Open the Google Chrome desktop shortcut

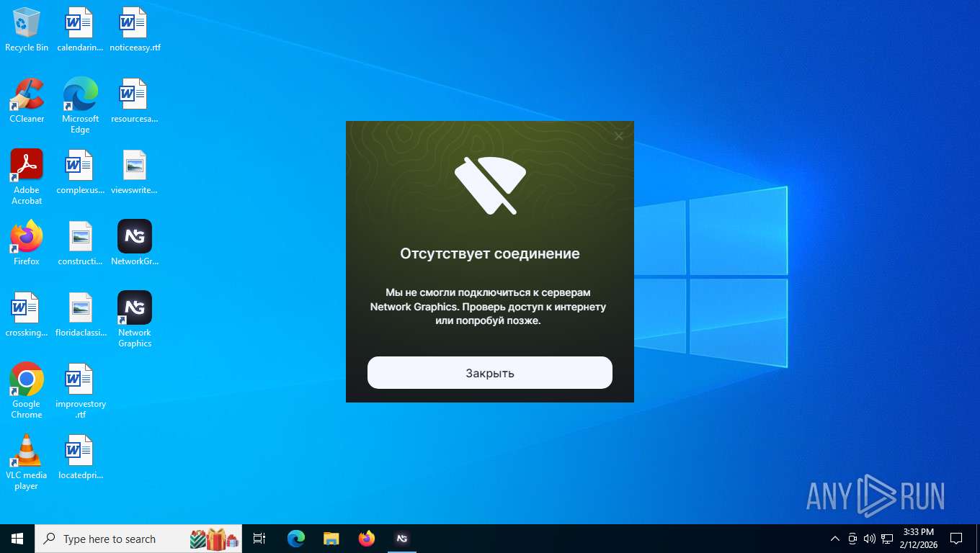click(x=27, y=391)
